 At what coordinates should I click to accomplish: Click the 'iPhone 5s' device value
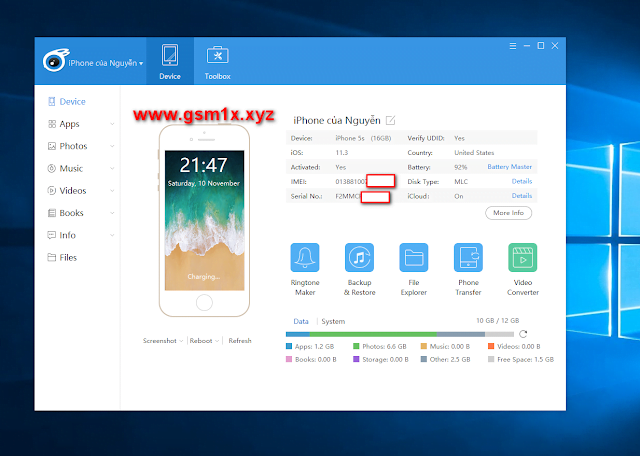point(350,138)
